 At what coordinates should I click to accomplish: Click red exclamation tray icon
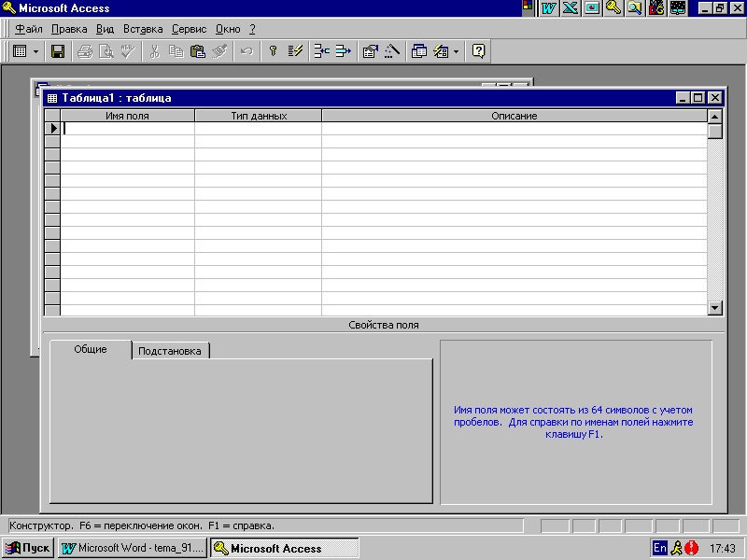tap(691, 548)
